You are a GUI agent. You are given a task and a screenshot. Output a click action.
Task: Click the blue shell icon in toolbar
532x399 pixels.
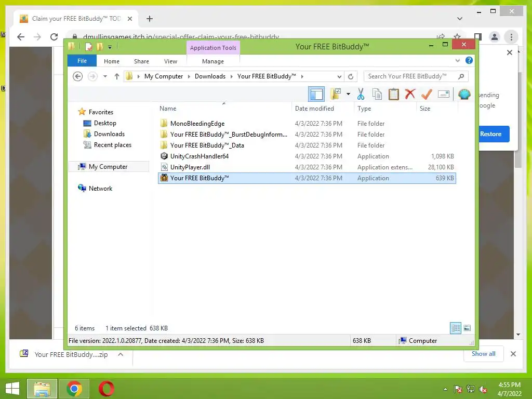[x=464, y=94]
